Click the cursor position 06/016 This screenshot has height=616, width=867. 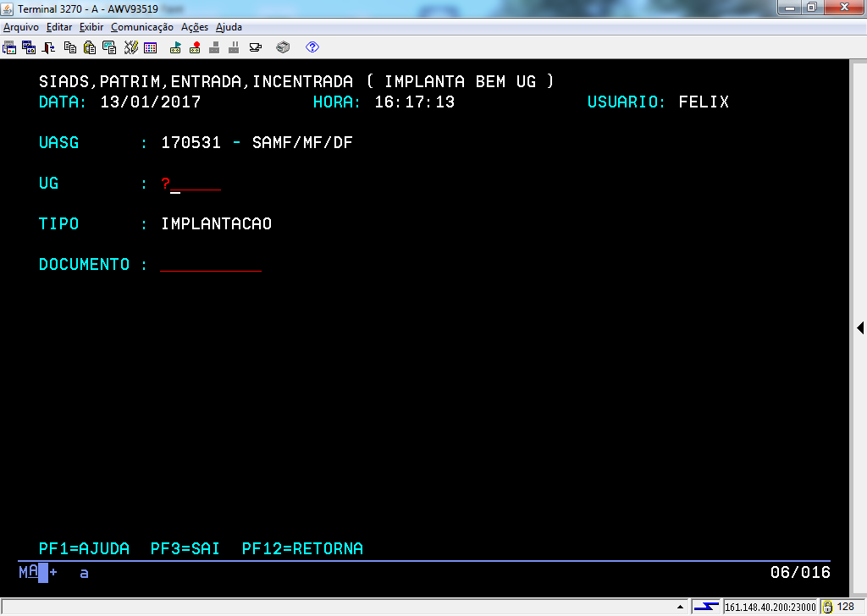801,572
